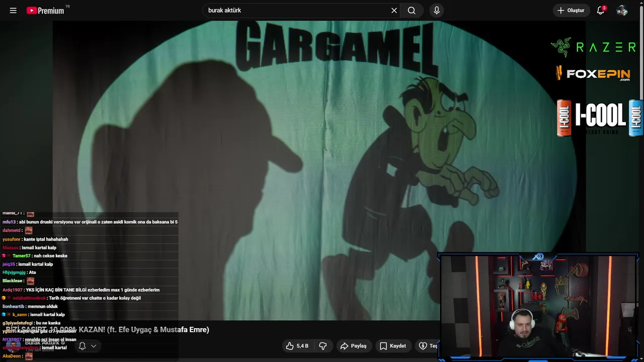644x362 pixels.
Task: Share the video via Paylaş
Action: (354, 346)
